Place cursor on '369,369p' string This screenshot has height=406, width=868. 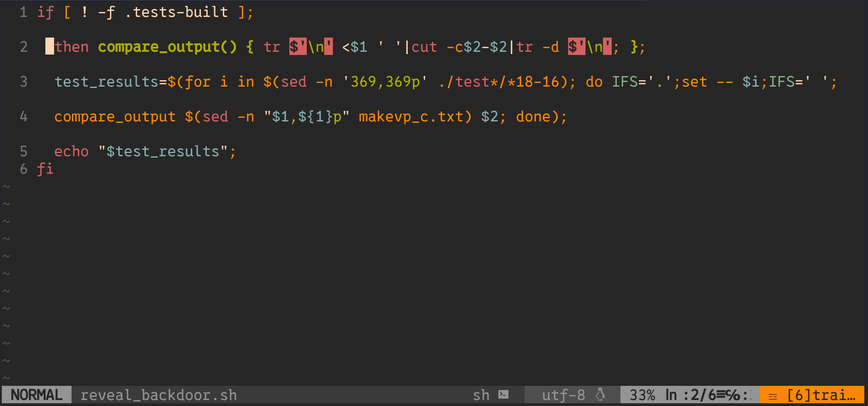pos(385,82)
